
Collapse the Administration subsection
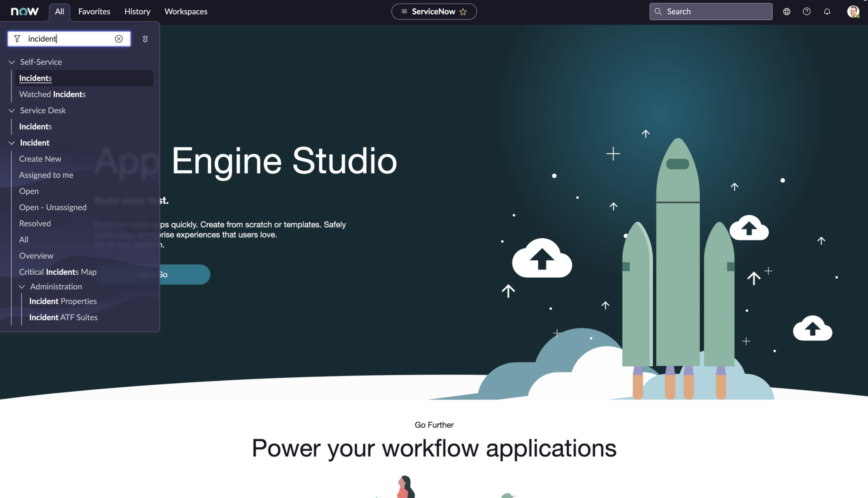click(22, 287)
